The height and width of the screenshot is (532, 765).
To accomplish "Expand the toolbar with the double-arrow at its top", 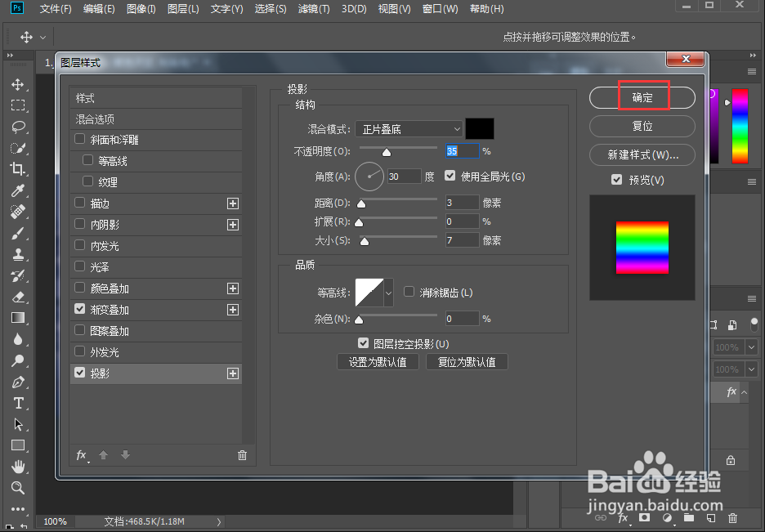I will pos(10,56).
